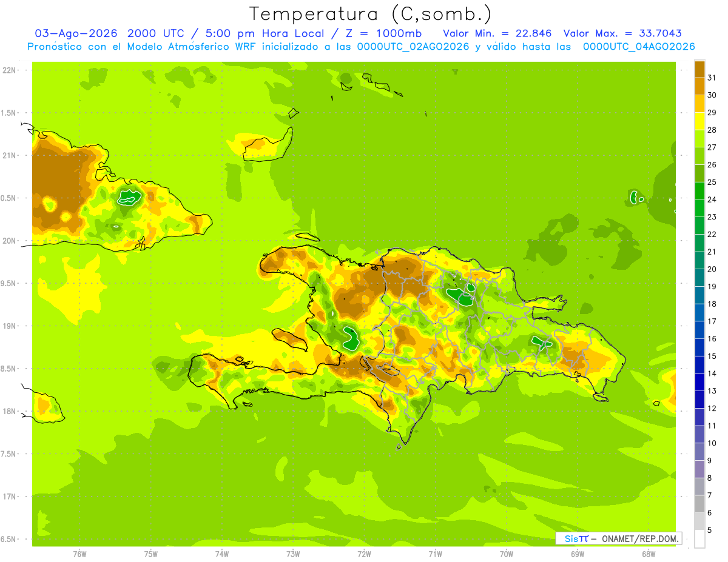The width and height of the screenshot is (728, 562).
Task: Click legend value "26" on color bar
Action: coord(712,165)
